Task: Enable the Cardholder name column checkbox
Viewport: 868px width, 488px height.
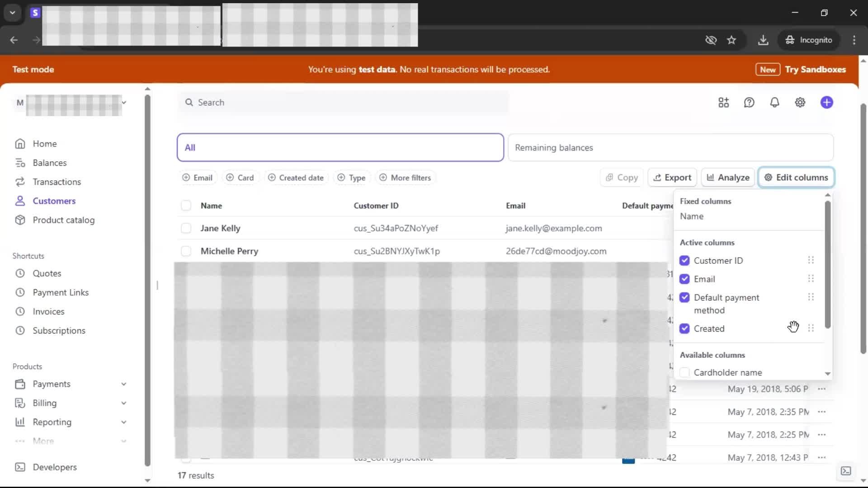Action: click(x=684, y=372)
